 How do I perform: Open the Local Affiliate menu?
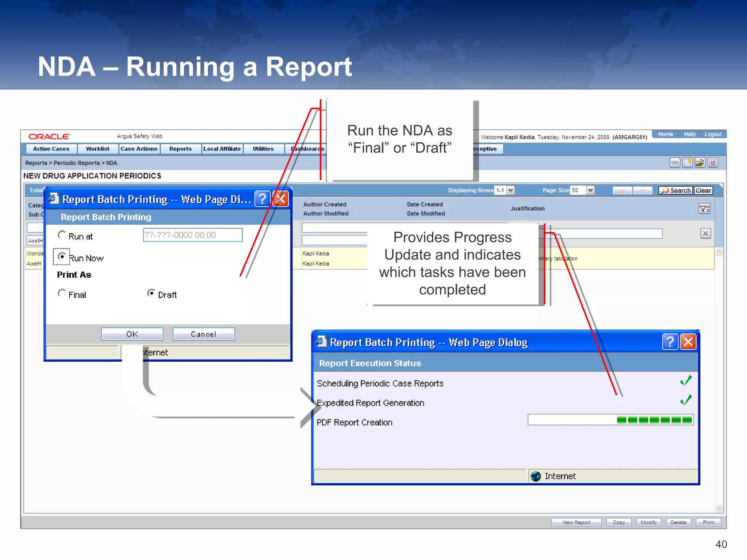click(x=222, y=149)
